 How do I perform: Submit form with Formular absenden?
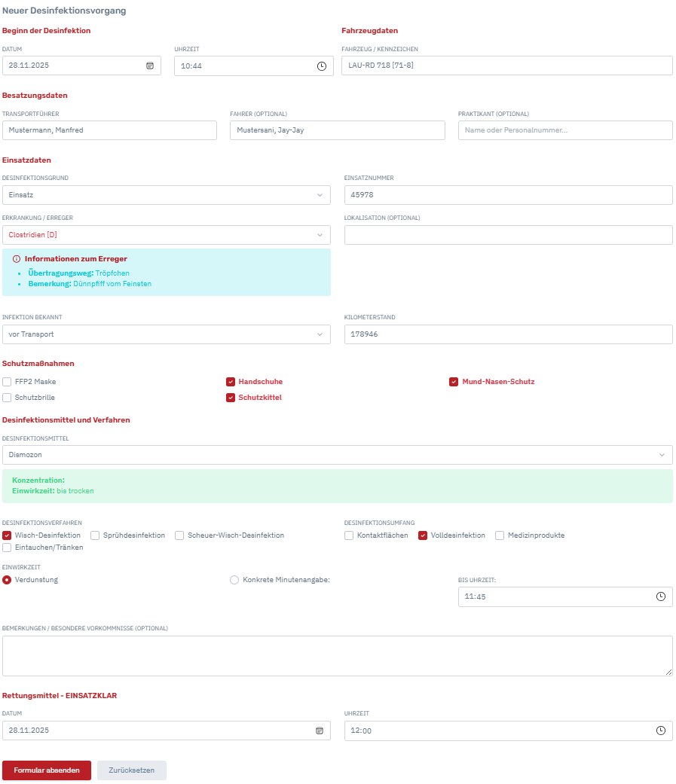point(47,770)
